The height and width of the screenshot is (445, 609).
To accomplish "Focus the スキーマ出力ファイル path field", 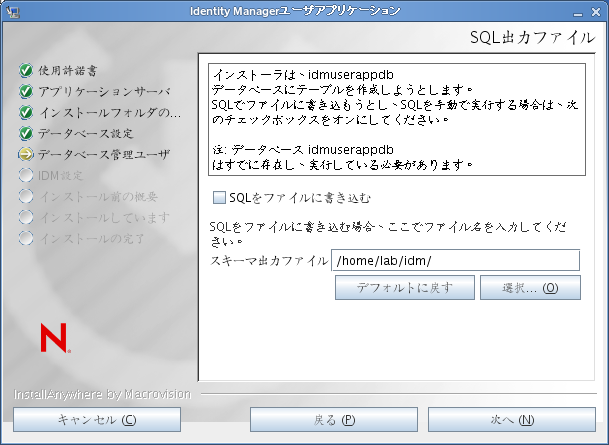I will [455, 260].
